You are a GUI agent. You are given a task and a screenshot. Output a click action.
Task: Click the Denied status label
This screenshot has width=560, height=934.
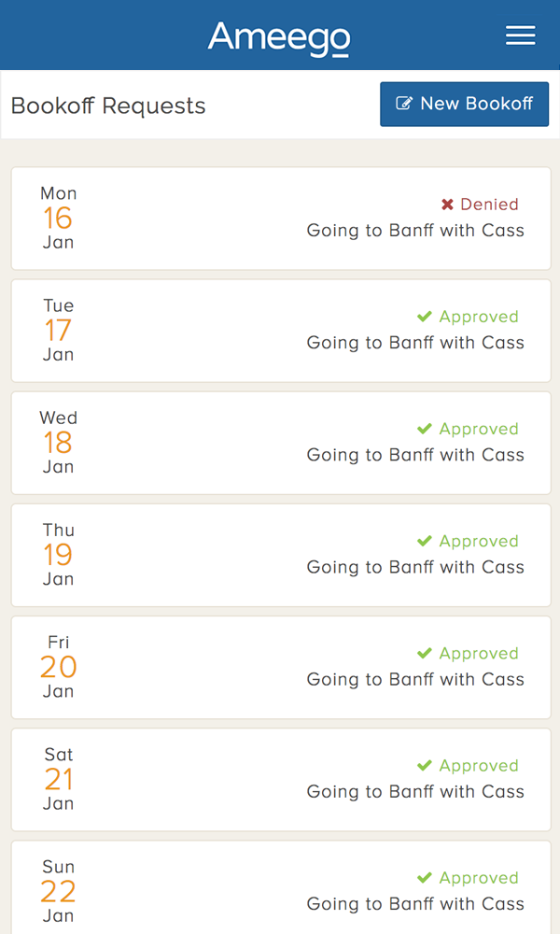pyautogui.click(x=489, y=205)
